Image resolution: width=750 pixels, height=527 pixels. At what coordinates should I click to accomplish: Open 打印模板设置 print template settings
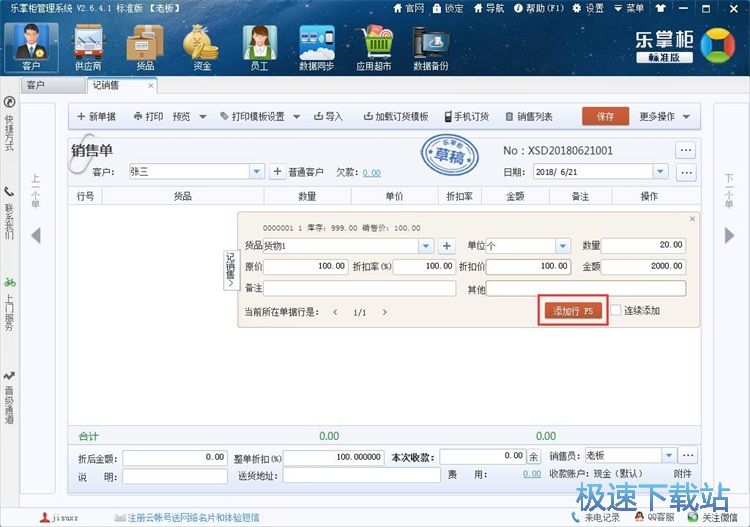pos(252,116)
